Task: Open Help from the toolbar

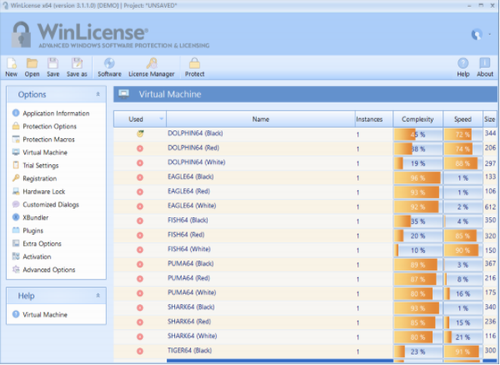Action: [463, 67]
